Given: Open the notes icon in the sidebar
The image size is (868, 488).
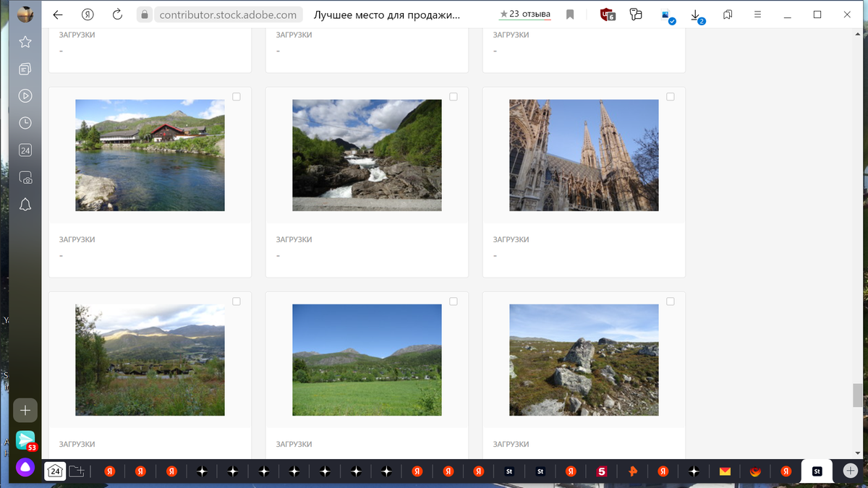Looking at the screenshot, I should pos(25,69).
